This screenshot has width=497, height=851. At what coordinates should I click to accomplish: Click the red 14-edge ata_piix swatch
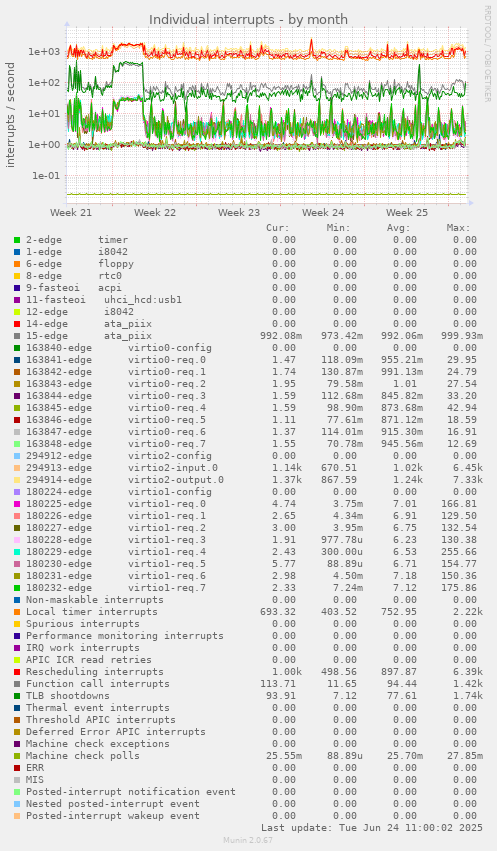17,324
